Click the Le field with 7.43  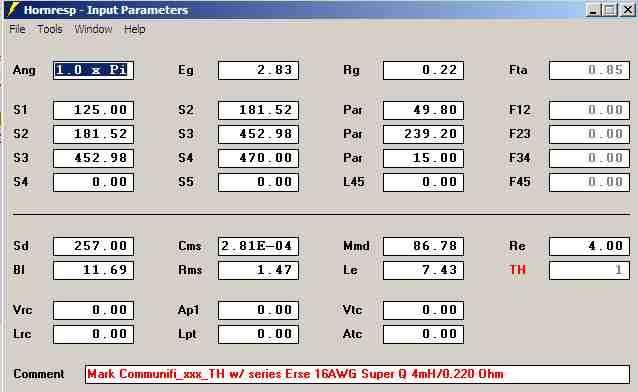click(423, 270)
